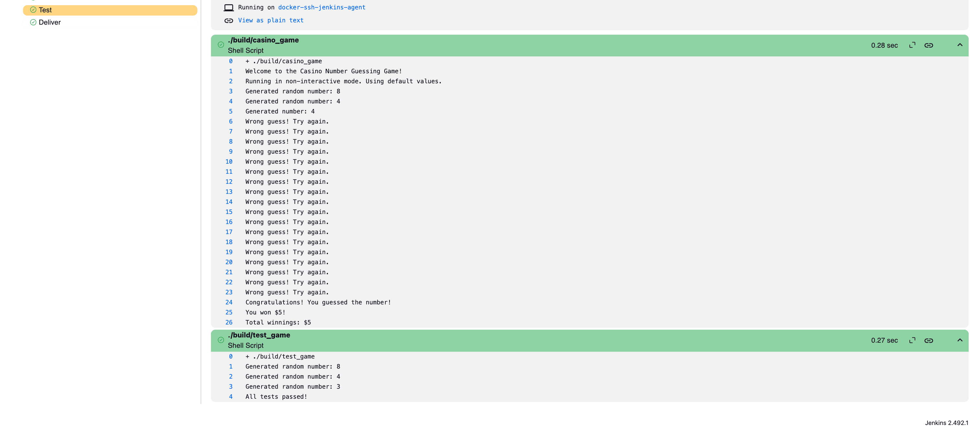Screen dimensions: 980x436
Task: Open casino_game log in new window icon
Action: point(912,45)
